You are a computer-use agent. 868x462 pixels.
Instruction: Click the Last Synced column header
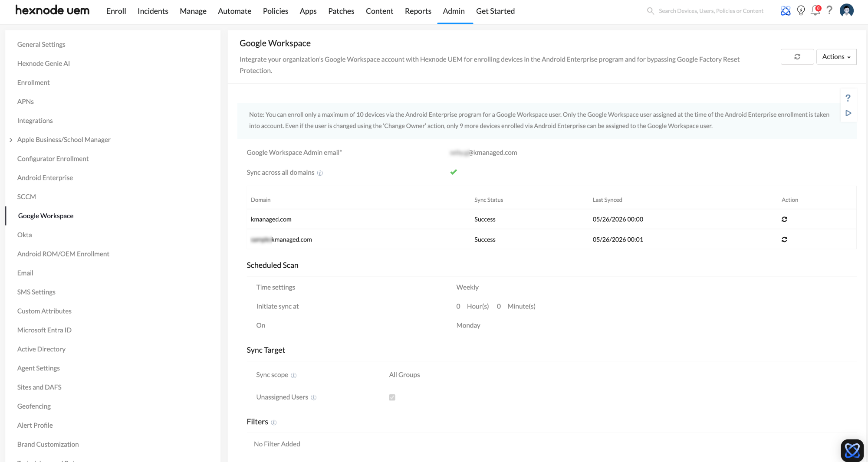(607, 200)
